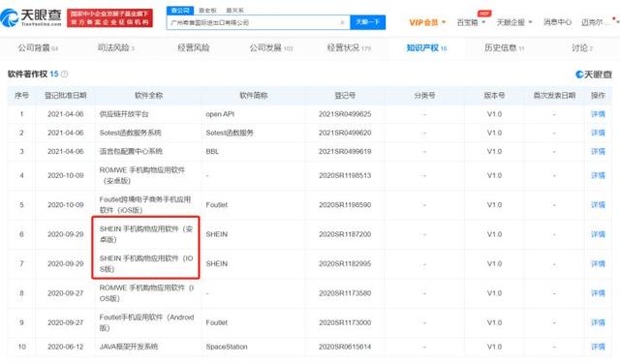This screenshot has width=620, height=364.
Task: Select registration number 2021SR0499620
Action: 345,133
